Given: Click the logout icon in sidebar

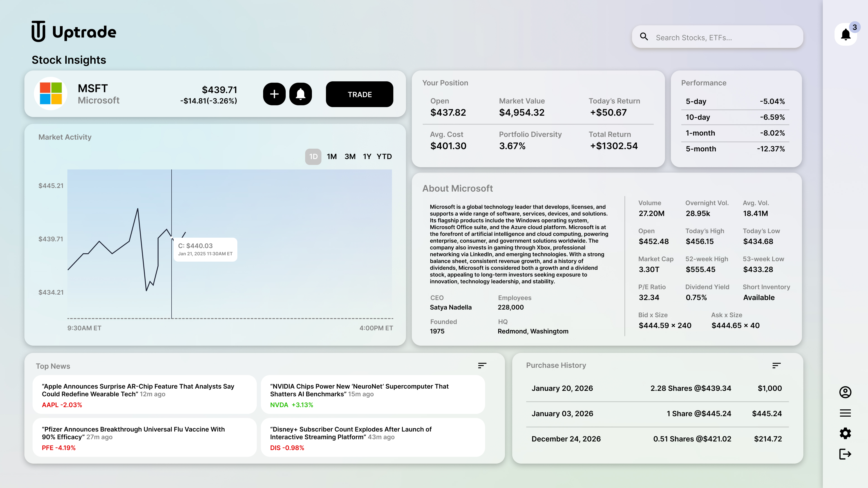Looking at the screenshot, I should coord(845,454).
